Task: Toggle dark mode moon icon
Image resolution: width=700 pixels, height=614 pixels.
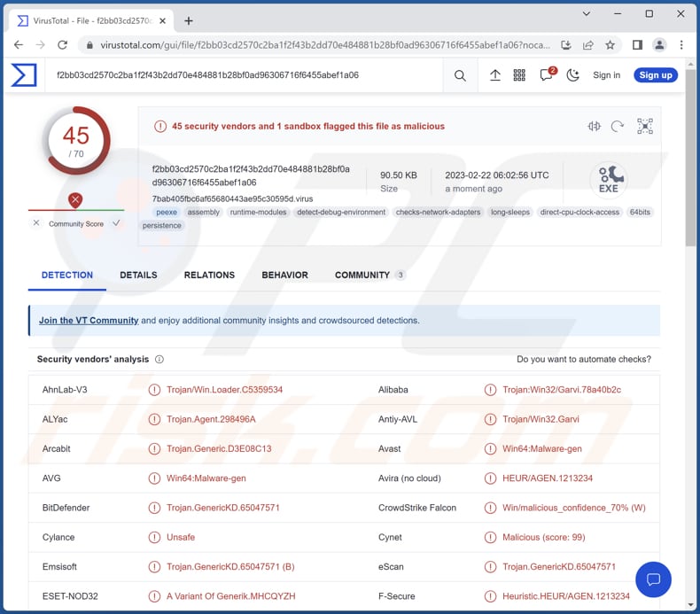Action: point(573,75)
